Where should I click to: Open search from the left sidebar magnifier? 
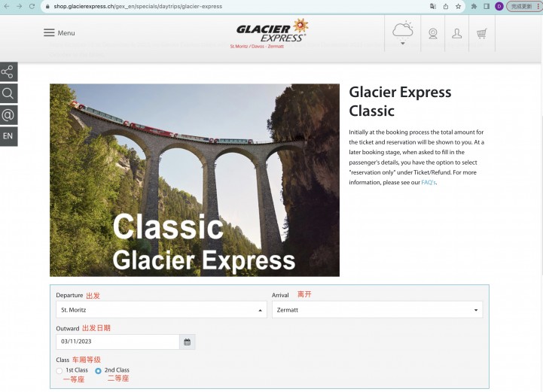[x=8, y=93]
